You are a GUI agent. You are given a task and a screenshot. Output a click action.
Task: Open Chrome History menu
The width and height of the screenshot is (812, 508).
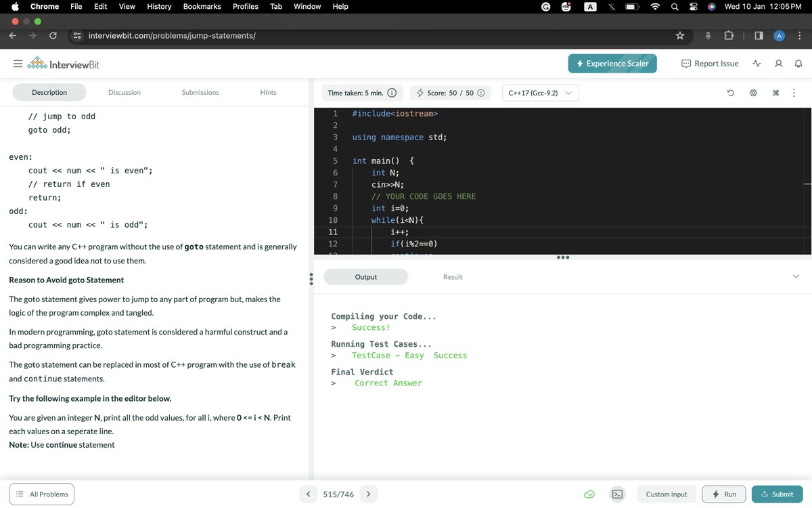(159, 6)
